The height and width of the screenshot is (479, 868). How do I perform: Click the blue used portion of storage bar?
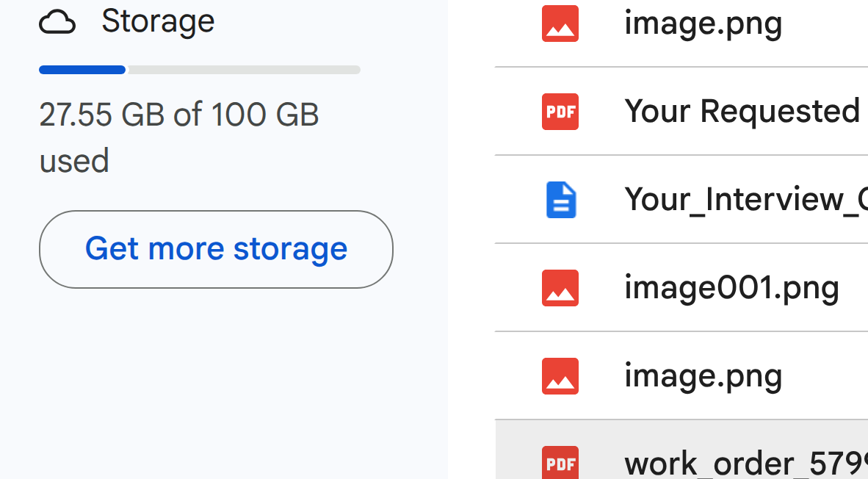[x=82, y=70]
